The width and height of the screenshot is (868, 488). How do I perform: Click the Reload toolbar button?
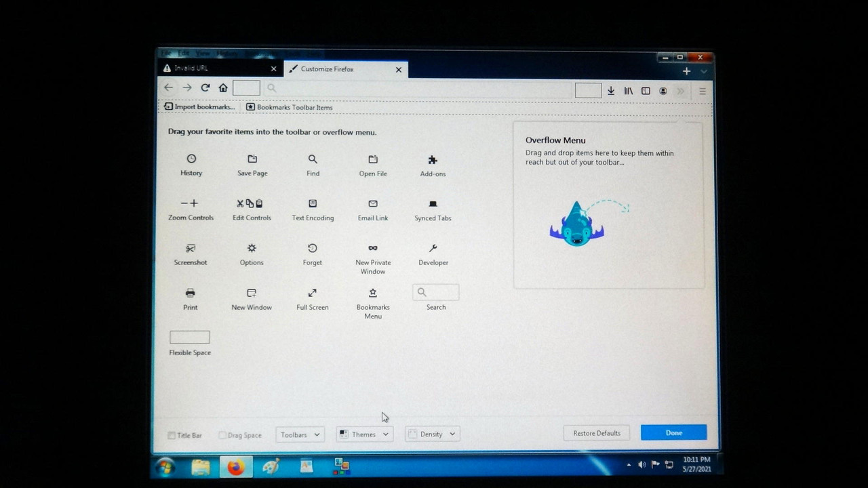point(205,87)
